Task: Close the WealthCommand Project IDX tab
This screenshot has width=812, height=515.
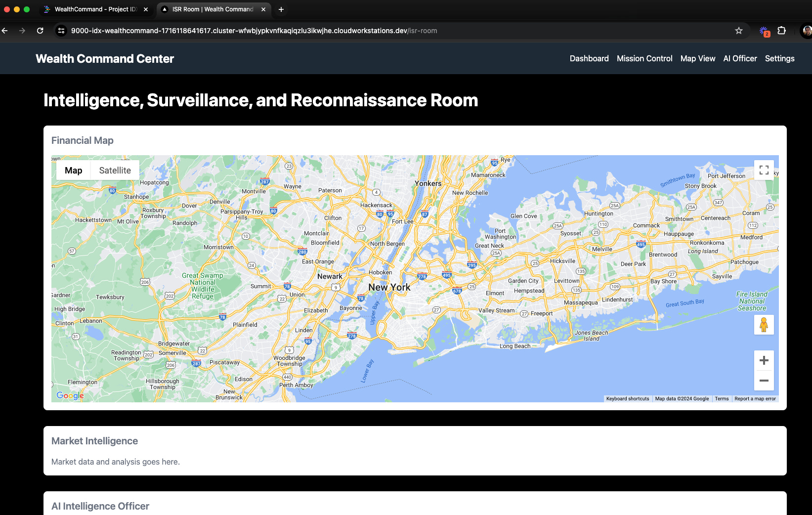Action: click(146, 9)
